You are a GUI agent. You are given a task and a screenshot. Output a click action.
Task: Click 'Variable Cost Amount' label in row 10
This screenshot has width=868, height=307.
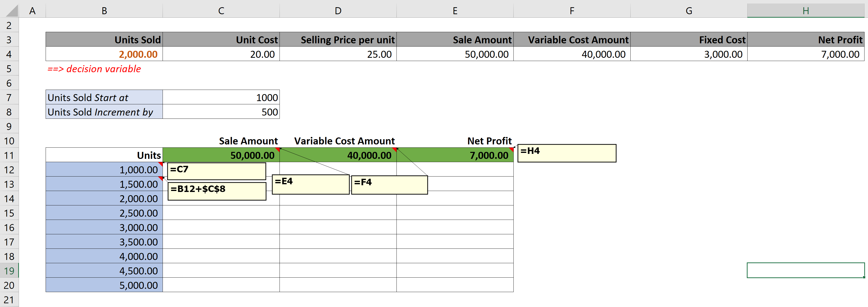344,141
